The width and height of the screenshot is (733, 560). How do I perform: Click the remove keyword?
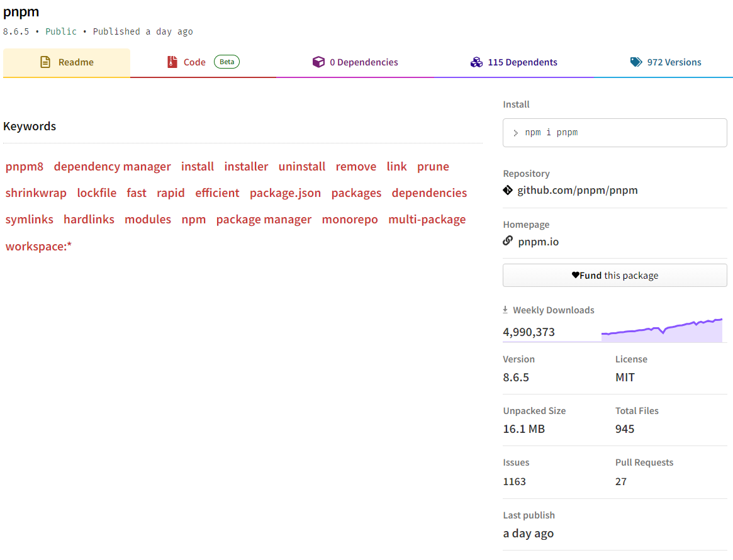(x=355, y=167)
